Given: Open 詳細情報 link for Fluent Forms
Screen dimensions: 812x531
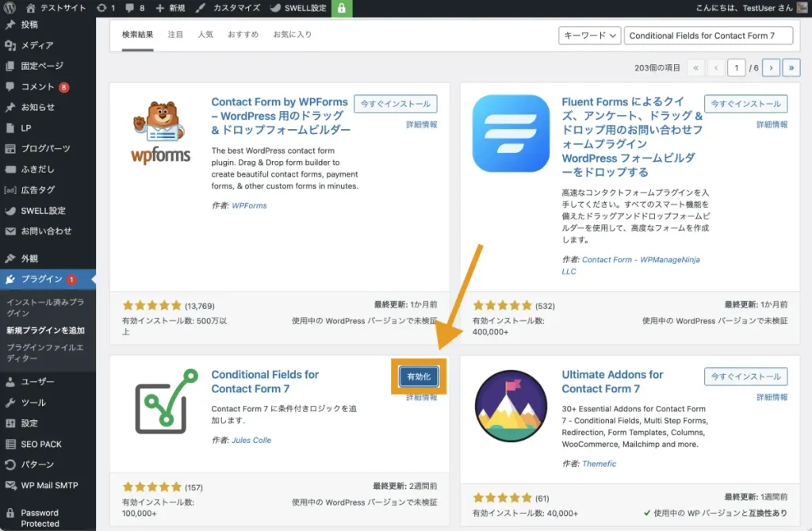Looking at the screenshot, I should [x=772, y=125].
